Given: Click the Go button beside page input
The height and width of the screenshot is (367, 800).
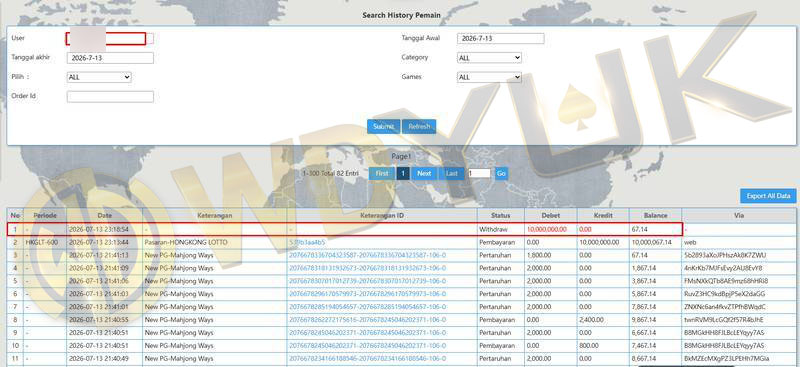Looking at the screenshot, I should 501,174.
